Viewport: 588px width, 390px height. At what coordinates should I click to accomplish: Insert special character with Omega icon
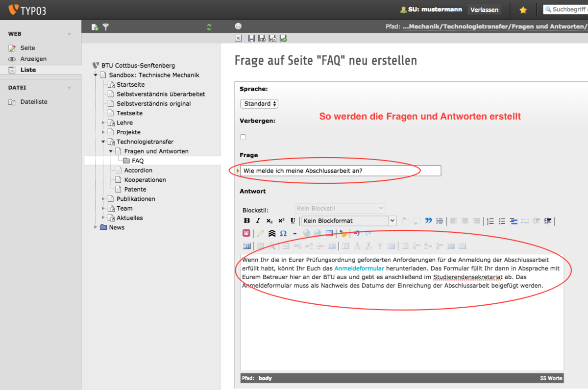coord(283,234)
